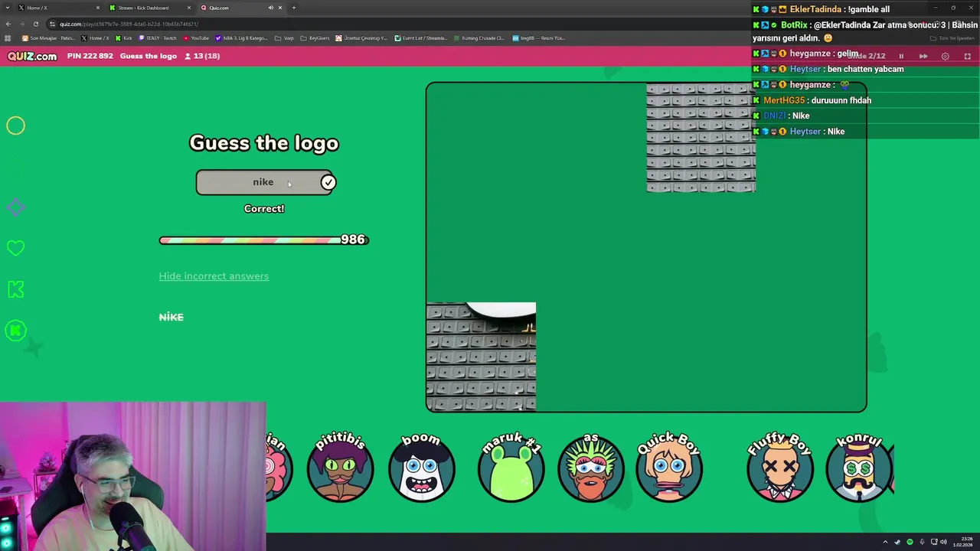
Task: Click the upper revealed logo image tile
Action: [x=701, y=138]
